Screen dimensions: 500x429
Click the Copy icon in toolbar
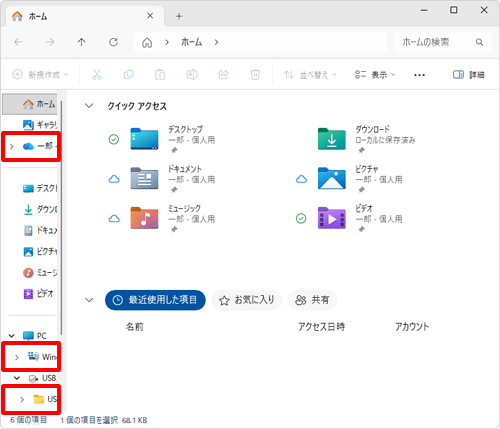(x=128, y=74)
